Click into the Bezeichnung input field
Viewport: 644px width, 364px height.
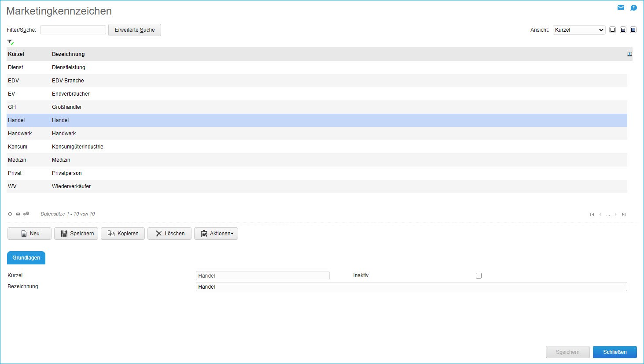(412, 287)
